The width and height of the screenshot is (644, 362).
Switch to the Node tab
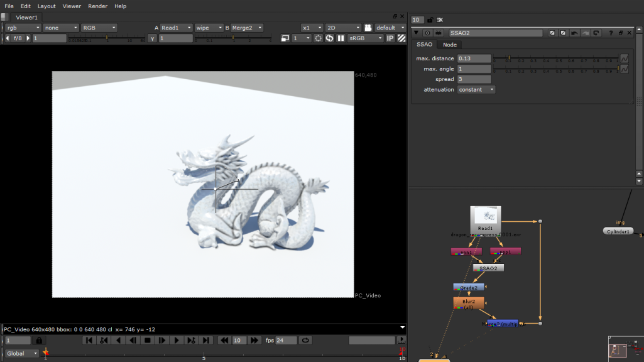click(x=450, y=45)
